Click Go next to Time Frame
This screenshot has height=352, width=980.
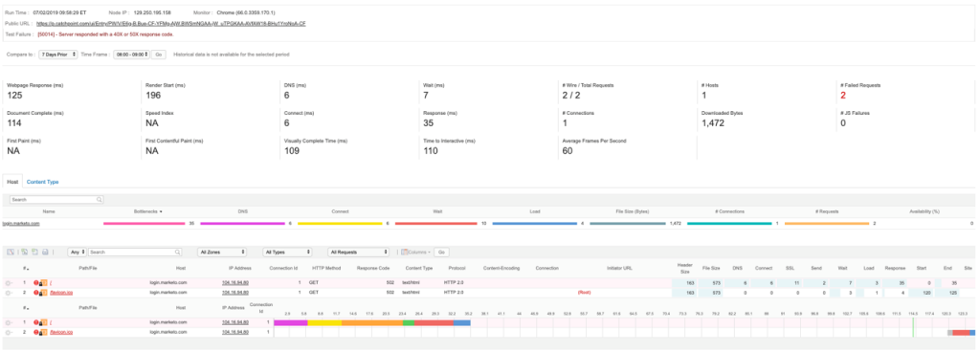point(159,55)
